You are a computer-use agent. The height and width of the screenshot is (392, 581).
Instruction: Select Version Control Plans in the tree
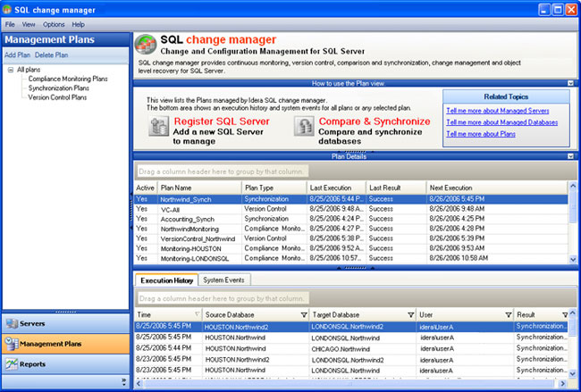click(57, 97)
